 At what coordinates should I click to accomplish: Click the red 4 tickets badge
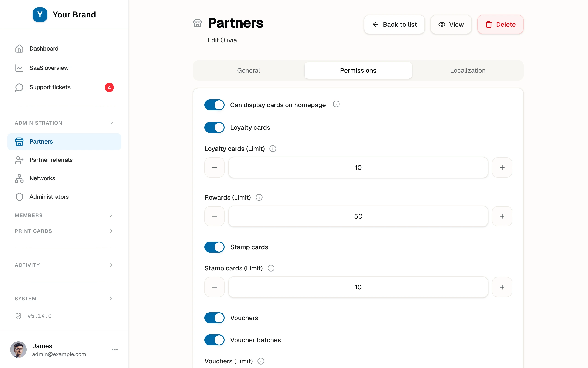[109, 87]
